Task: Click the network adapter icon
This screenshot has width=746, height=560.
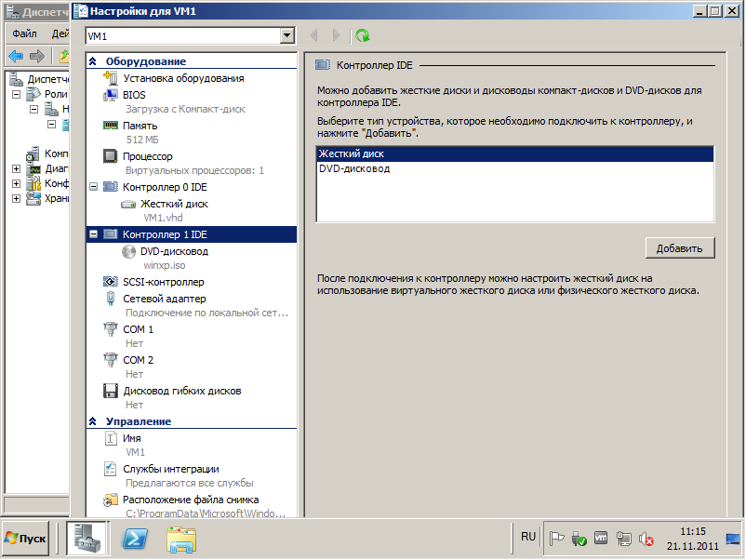Action: click(111, 299)
